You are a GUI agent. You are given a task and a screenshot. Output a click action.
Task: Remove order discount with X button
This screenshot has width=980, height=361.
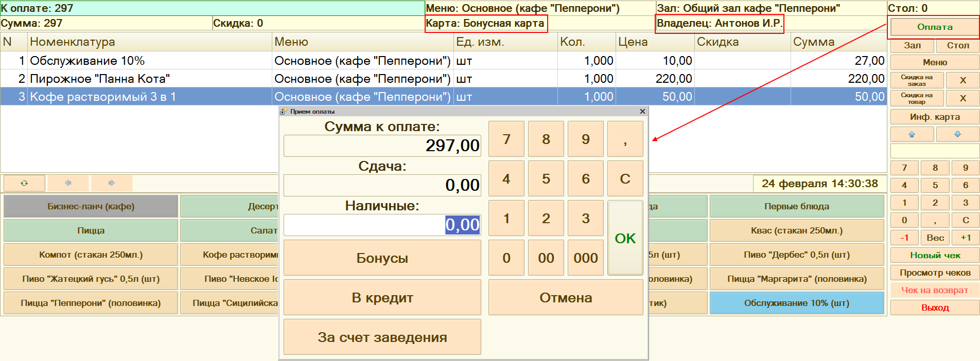[962, 80]
